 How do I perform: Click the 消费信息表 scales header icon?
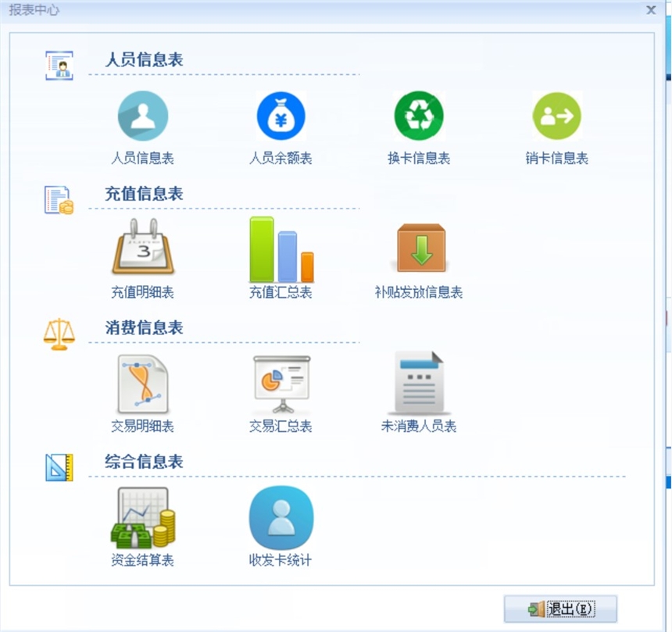(59, 334)
